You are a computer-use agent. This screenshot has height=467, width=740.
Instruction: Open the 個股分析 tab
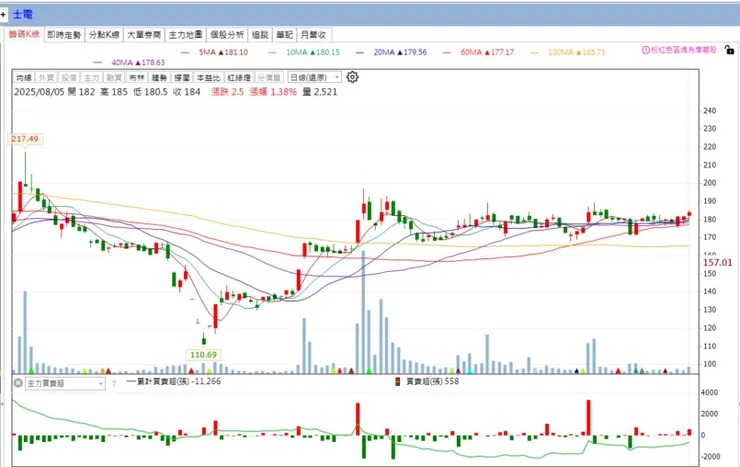click(x=227, y=35)
